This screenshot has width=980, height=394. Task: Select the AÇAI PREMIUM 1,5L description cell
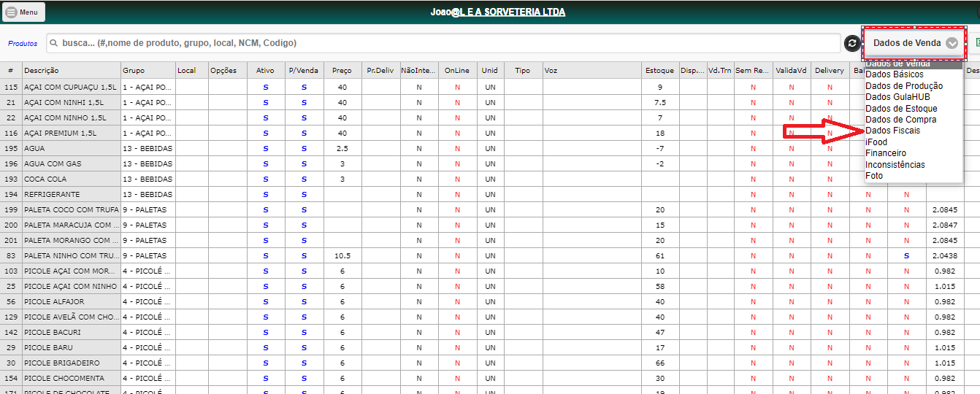[x=71, y=134]
